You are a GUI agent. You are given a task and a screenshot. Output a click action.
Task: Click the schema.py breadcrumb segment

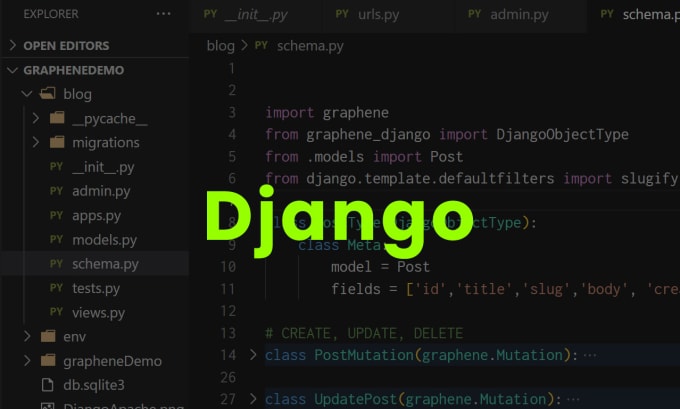(310, 46)
